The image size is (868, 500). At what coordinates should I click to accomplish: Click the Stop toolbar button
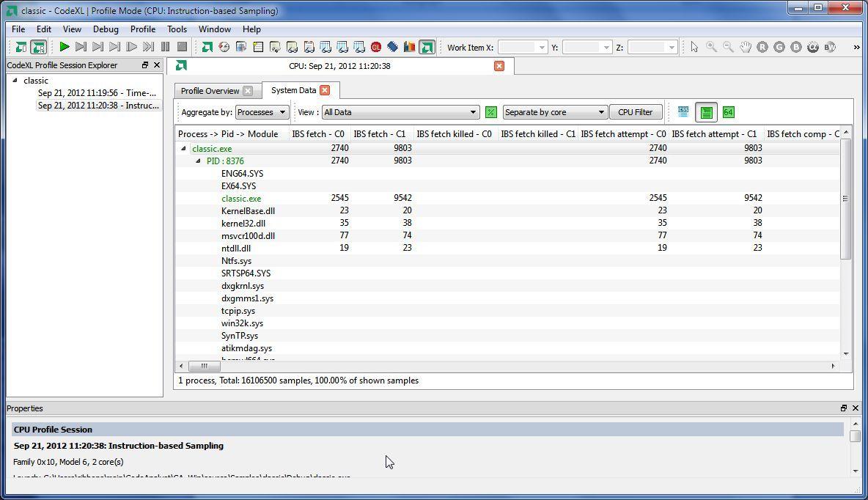pos(182,47)
